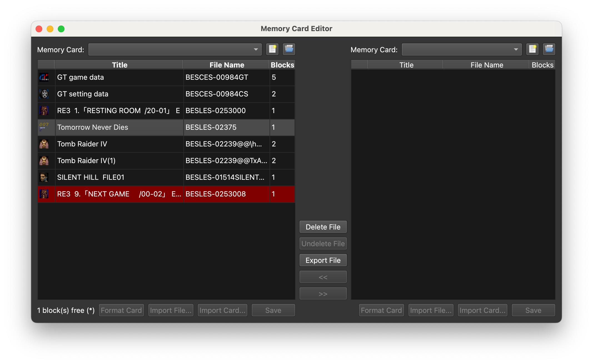
Task: Click the right table Blocks header
Action: (542, 65)
